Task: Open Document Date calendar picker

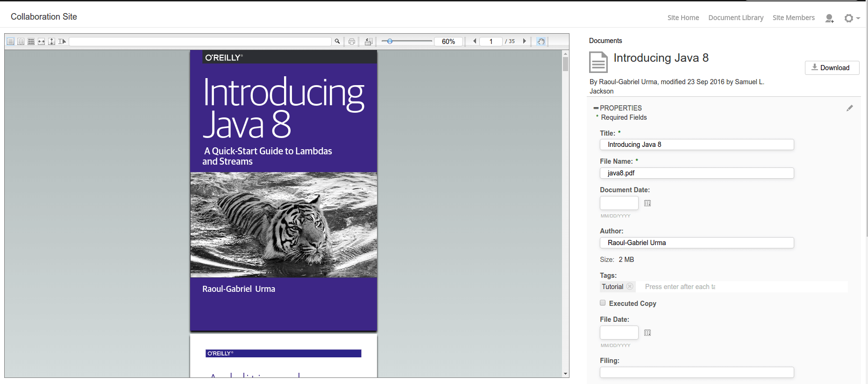Action: click(647, 203)
